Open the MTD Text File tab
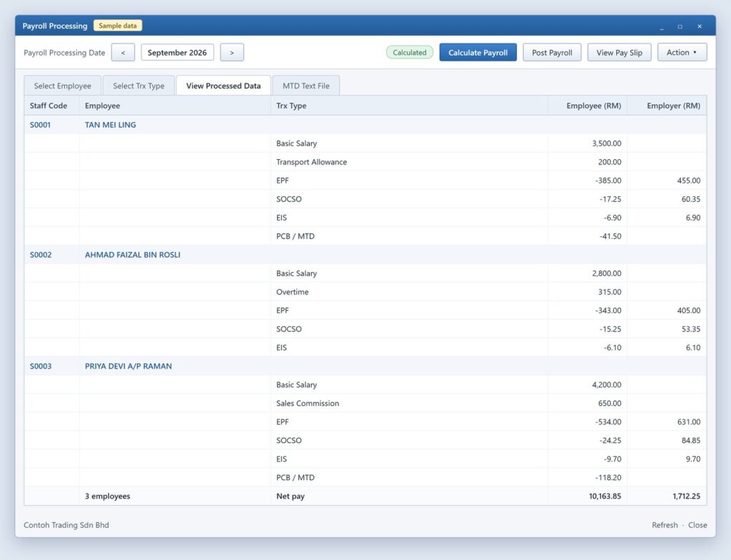This screenshot has height=560, width=731. point(306,86)
